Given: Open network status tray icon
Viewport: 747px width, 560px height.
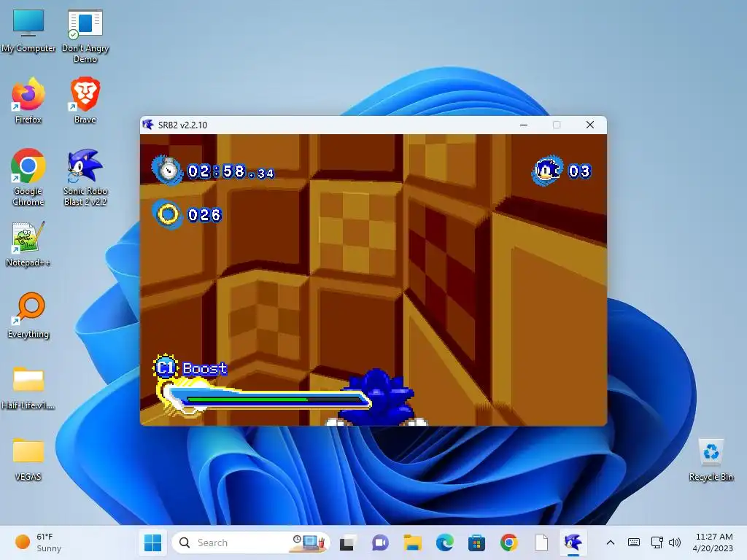Looking at the screenshot, I should tap(657, 542).
